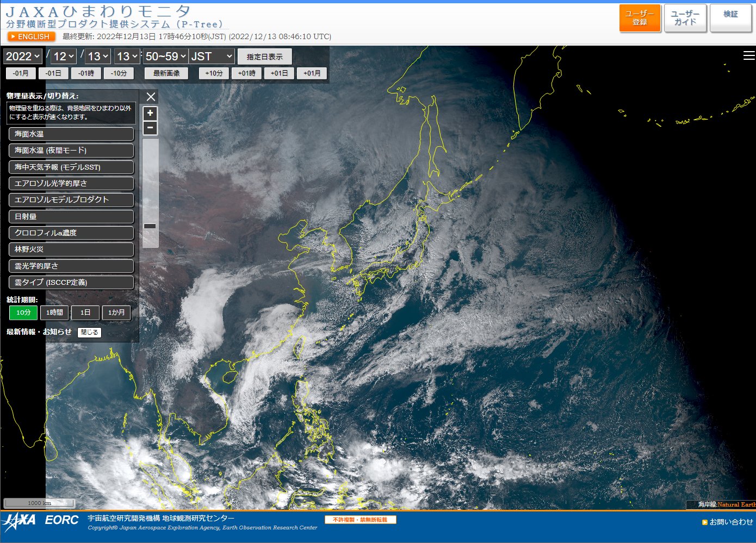Image resolution: width=756 pixels, height=543 pixels.
Task: Click the 1000 km scale bar
Action: click(x=39, y=503)
